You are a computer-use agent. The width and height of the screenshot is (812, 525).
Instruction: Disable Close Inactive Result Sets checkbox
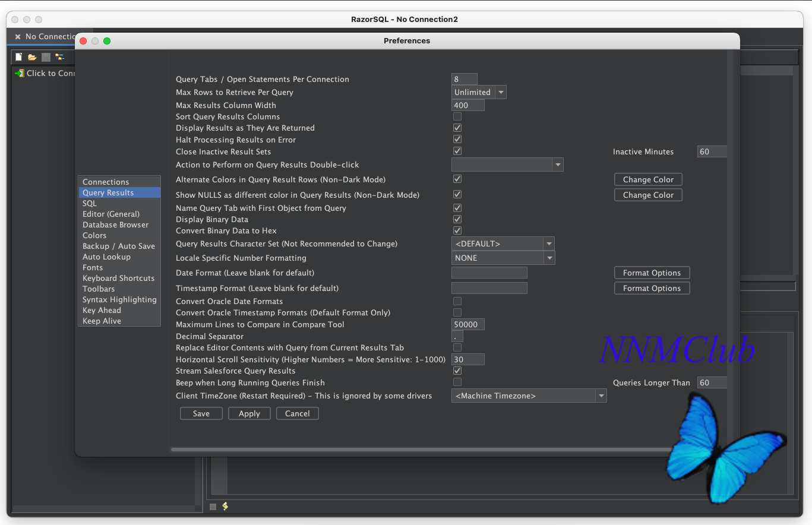click(x=457, y=151)
